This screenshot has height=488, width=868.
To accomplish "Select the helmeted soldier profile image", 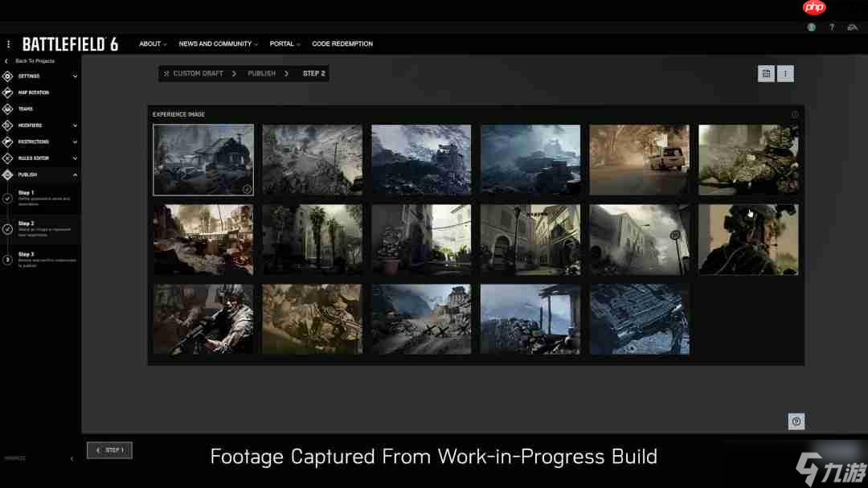I will [748, 240].
